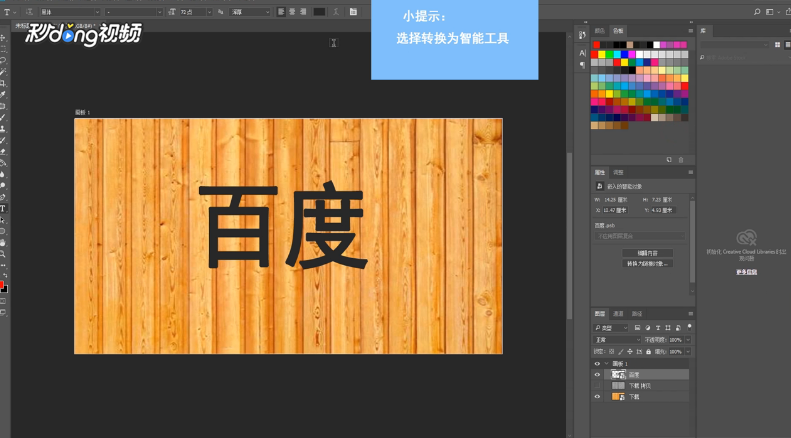Image resolution: width=791 pixels, height=438 pixels.
Task: Open the Character panel icon in dock
Action: tap(582, 52)
